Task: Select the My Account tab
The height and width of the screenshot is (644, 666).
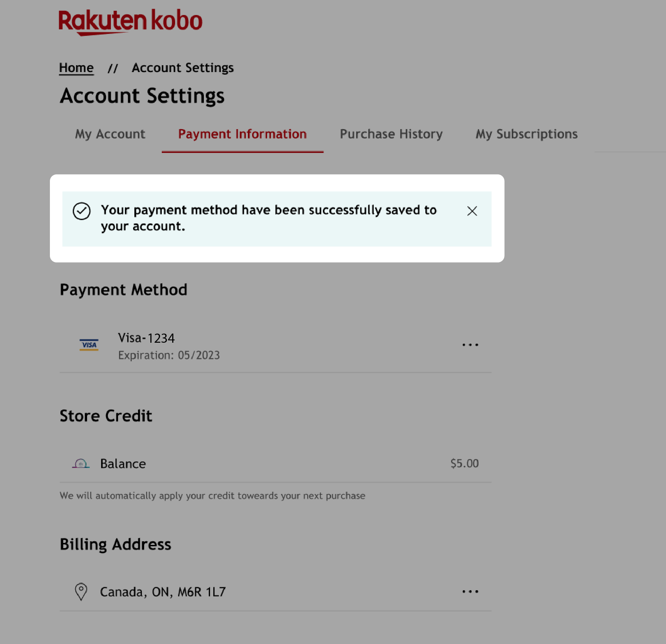Action: tap(110, 134)
